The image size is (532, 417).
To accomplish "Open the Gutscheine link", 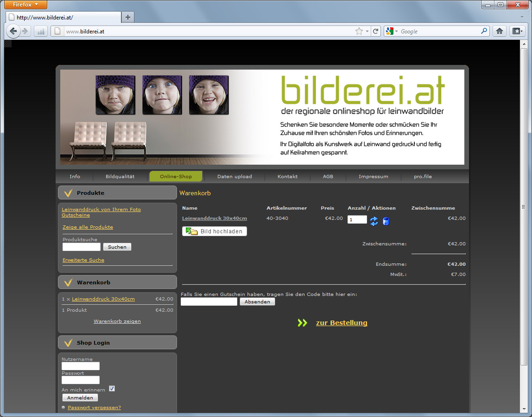I will pos(76,215).
